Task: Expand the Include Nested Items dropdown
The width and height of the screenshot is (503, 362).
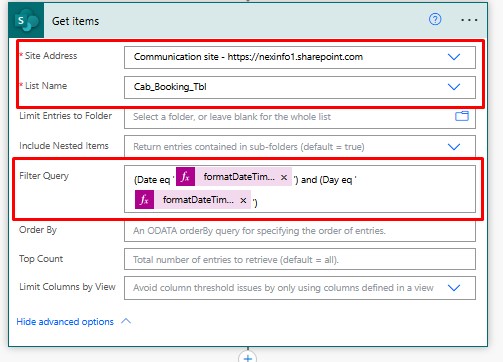Action: [x=454, y=147]
